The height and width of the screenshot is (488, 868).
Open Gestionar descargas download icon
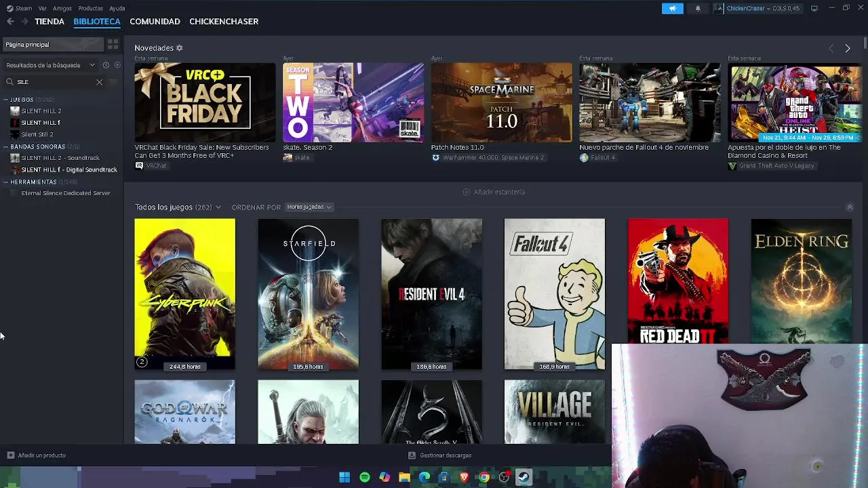click(412, 455)
